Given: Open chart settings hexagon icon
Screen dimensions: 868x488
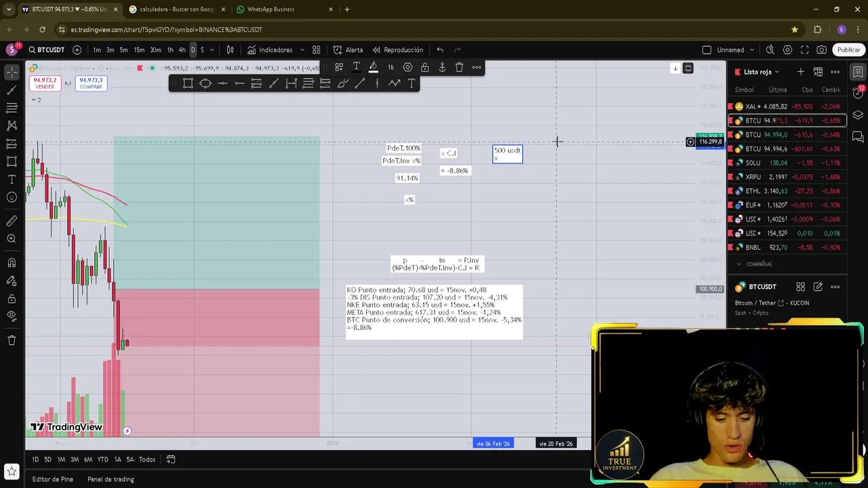Looking at the screenshot, I should click(787, 49).
